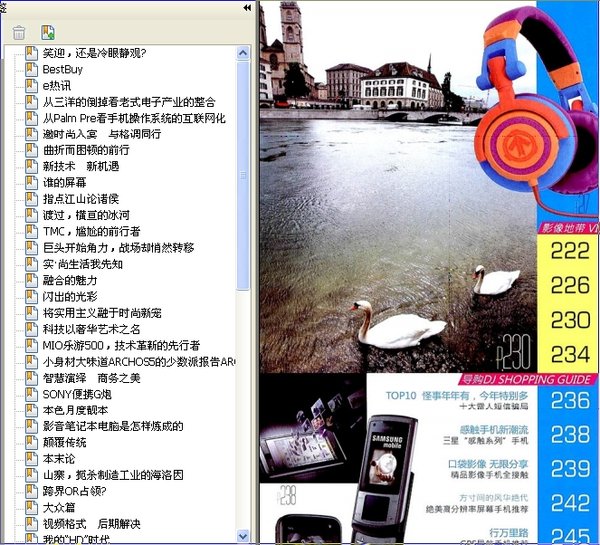Click page number 242 in contents
Viewport: 600px width, 545px height.
point(570,503)
